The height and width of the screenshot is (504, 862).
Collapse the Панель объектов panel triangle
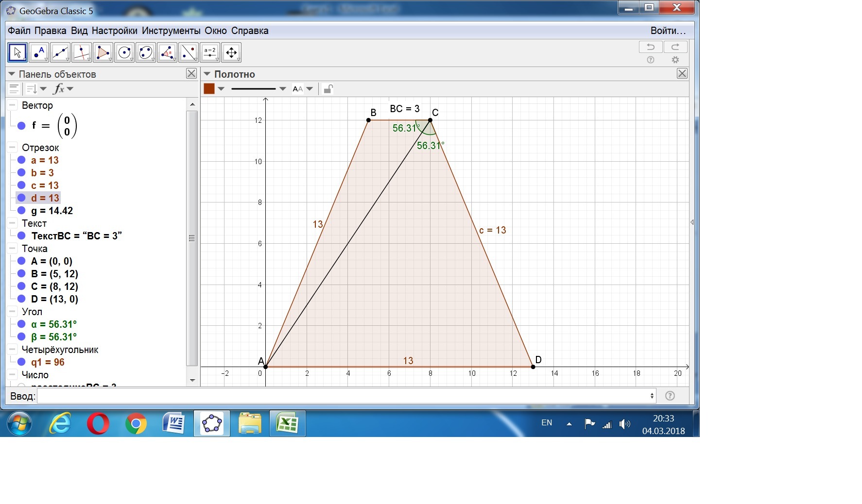[12, 74]
